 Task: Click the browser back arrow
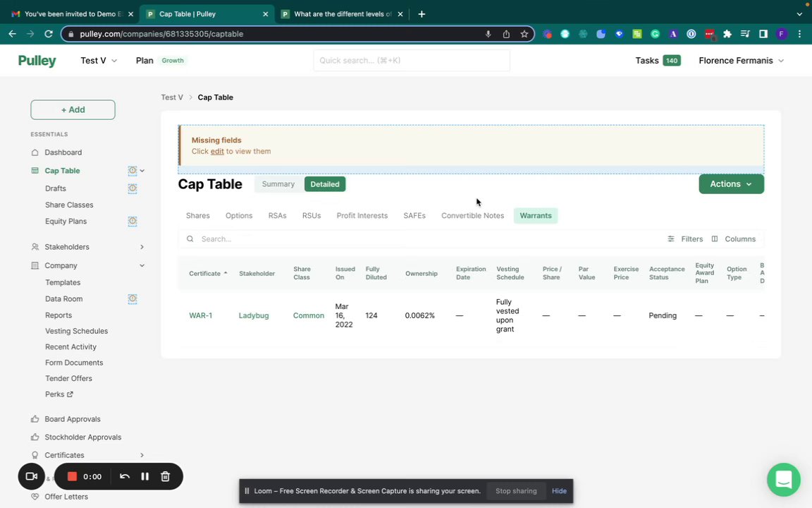(13, 34)
